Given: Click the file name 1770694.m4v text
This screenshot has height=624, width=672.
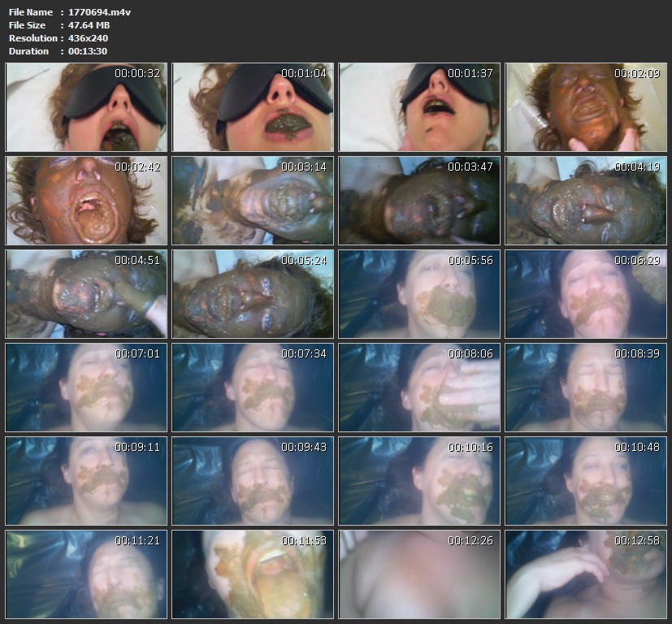Looking at the screenshot, I should pos(100,12).
